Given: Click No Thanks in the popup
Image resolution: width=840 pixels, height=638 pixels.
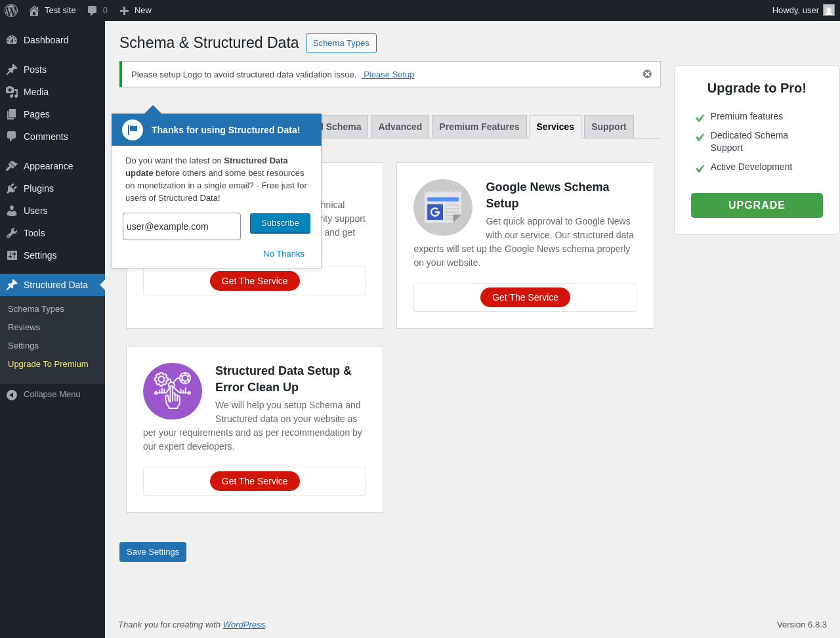Looking at the screenshot, I should [x=283, y=254].
